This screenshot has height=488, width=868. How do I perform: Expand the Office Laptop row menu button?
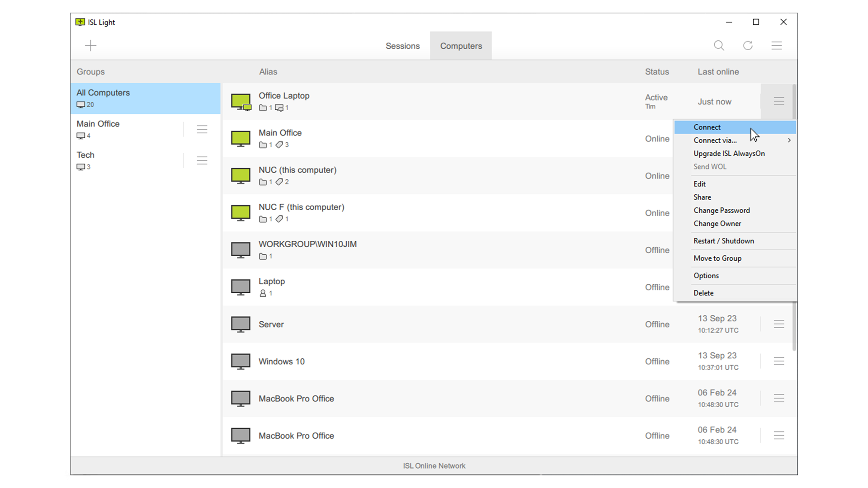778,101
